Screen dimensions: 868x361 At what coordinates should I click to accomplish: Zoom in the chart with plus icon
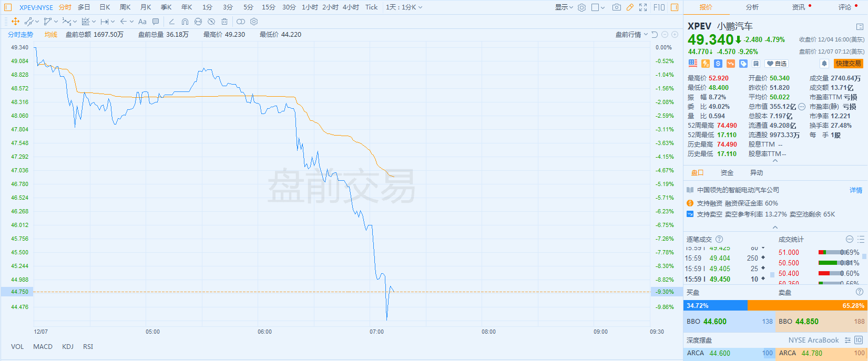click(x=675, y=35)
